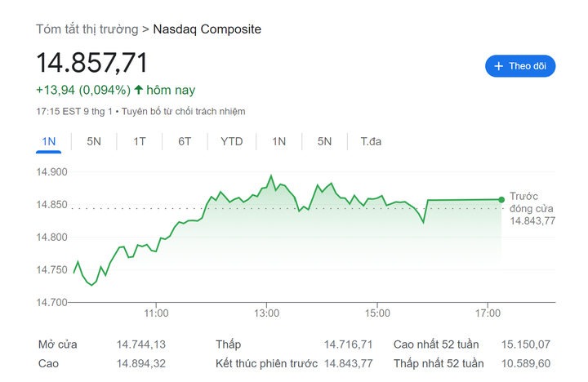Click the green up arrow beside hôm nay
The width and height of the screenshot is (588, 382).
click(138, 90)
